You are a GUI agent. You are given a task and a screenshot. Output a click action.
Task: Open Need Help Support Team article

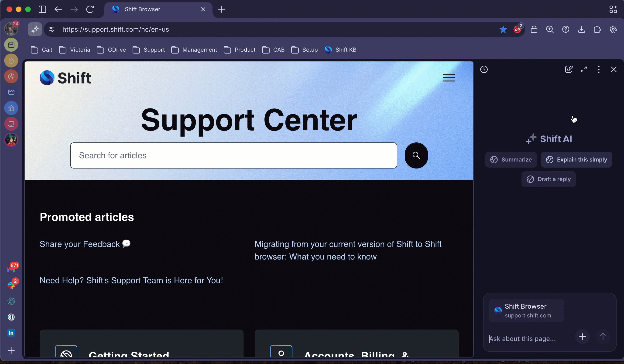pyautogui.click(x=131, y=280)
